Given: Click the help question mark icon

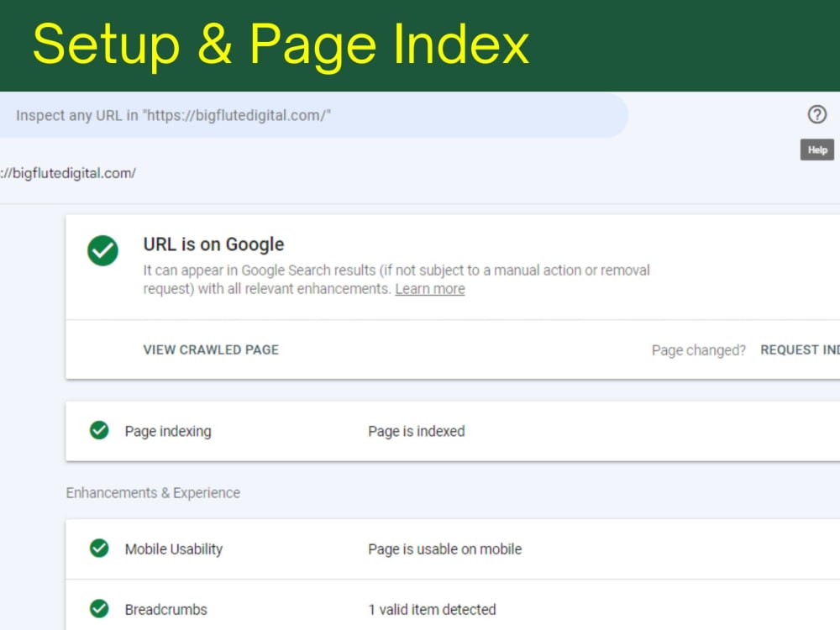Looking at the screenshot, I should (x=817, y=114).
